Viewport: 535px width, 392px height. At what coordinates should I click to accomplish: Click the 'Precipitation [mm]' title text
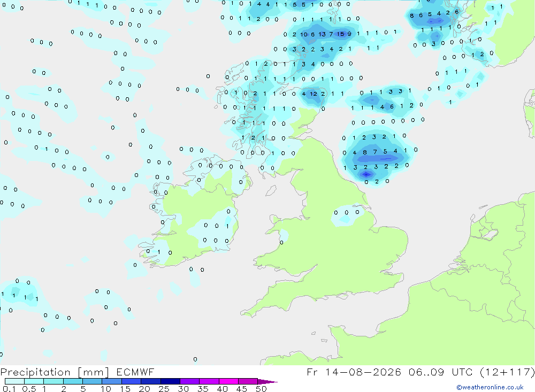click(x=55, y=372)
